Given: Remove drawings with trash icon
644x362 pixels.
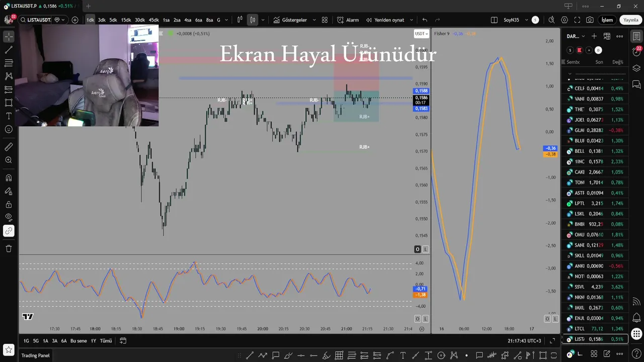Looking at the screenshot, I should click(9, 248).
